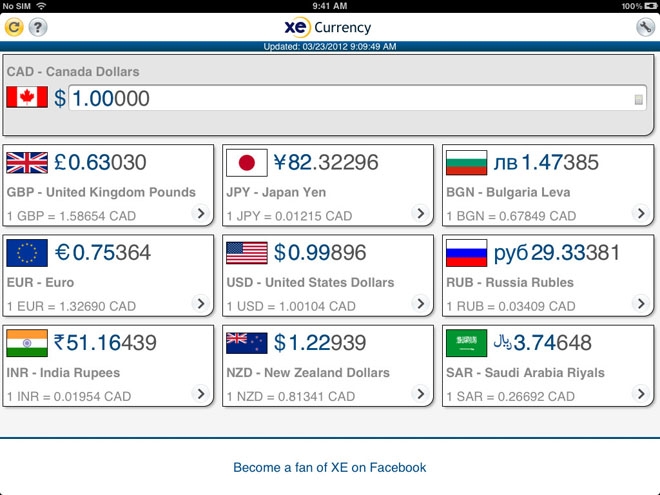The width and height of the screenshot is (660, 495).
Task: Tap the Saudi Arabia flag icon
Action: [467, 343]
